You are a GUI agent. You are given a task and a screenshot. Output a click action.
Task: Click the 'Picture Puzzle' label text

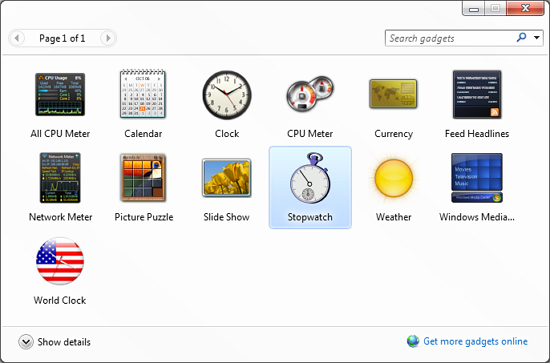pos(144,217)
